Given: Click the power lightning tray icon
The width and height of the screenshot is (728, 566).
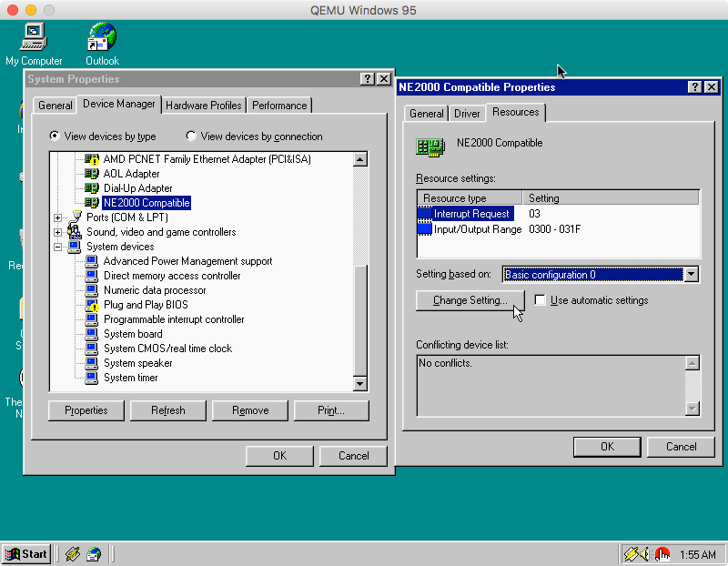Looking at the screenshot, I should [631, 554].
